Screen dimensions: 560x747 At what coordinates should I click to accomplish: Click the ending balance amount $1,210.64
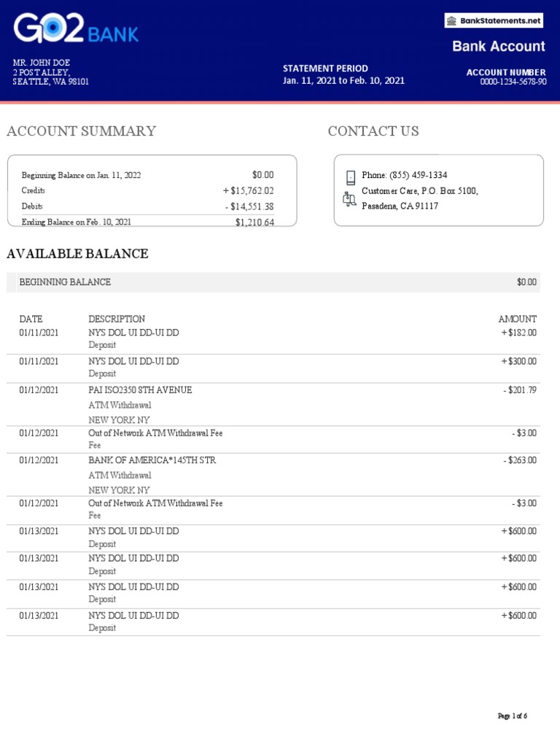pos(254,222)
